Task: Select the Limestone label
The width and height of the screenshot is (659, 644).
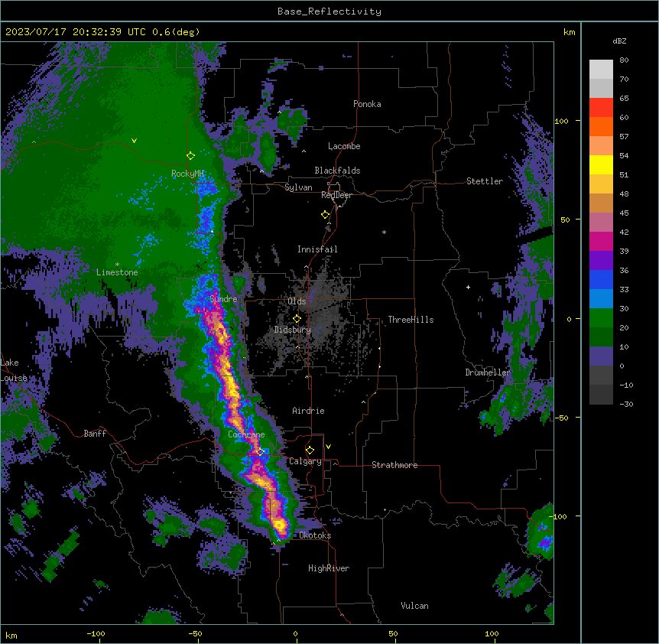Action: 117,272
